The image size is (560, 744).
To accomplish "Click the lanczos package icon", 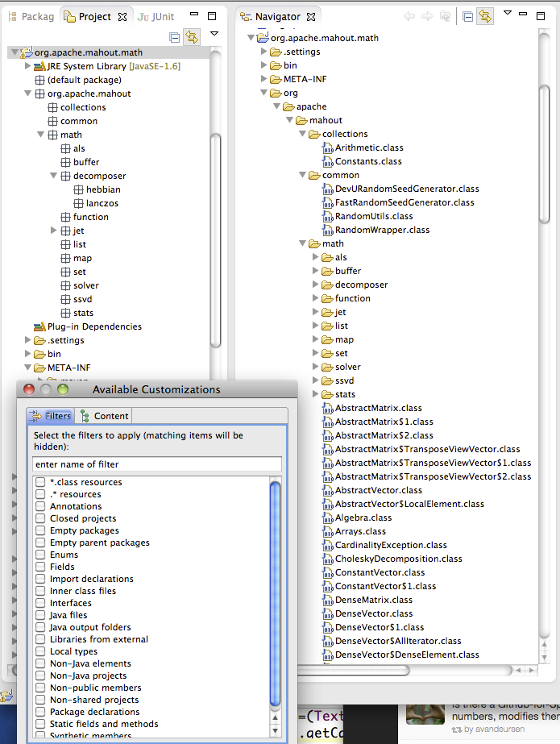I will (79, 203).
